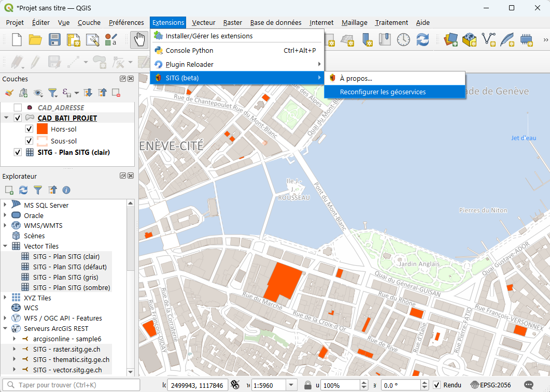Show Explorateur properties info icon

[66, 190]
